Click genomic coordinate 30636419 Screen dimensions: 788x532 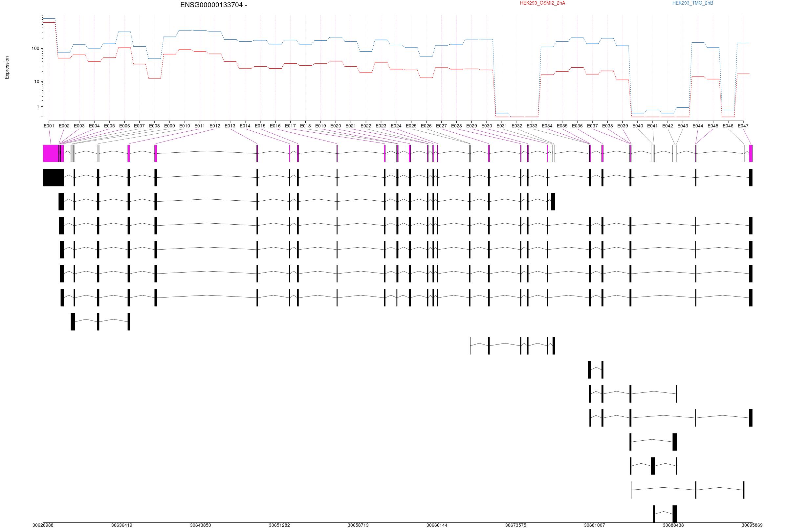122,525
